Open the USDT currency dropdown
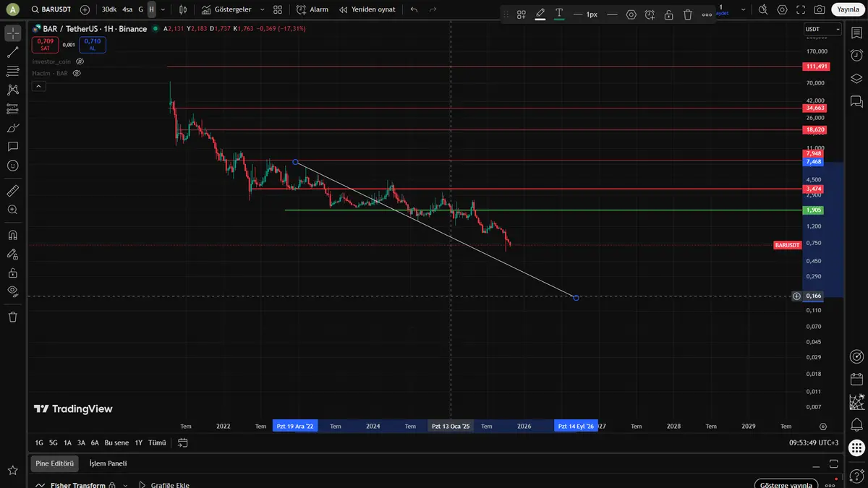 pyautogui.click(x=823, y=29)
